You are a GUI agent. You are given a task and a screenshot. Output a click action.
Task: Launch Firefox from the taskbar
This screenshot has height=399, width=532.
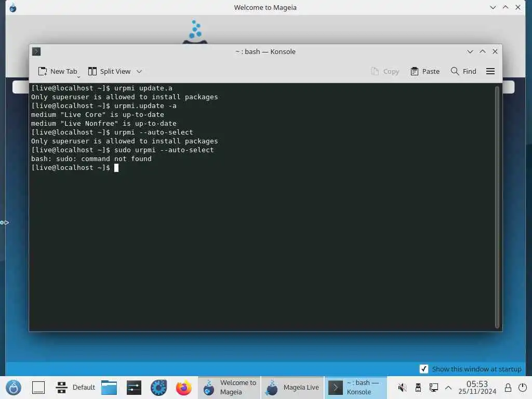click(183, 388)
